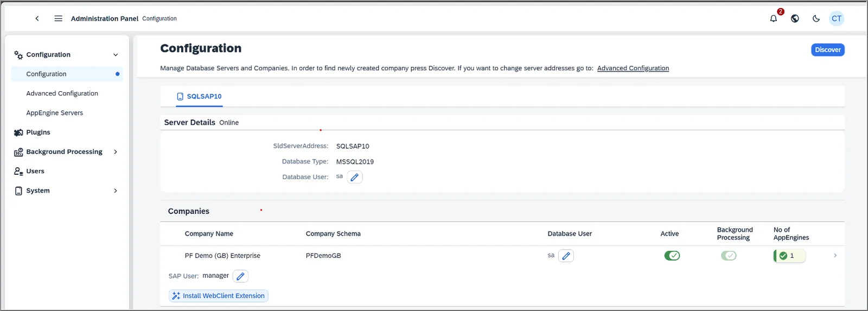Click the globe language icon
This screenshot has width=868, height=311.
point(795,18)
